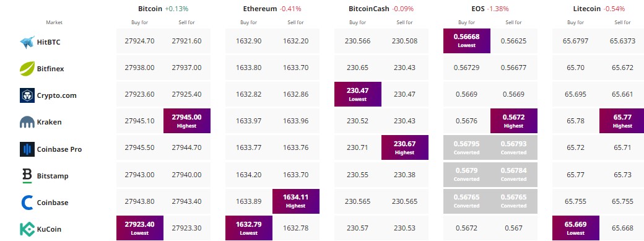Click the Kraken purple logo icon

click(27, 122)
